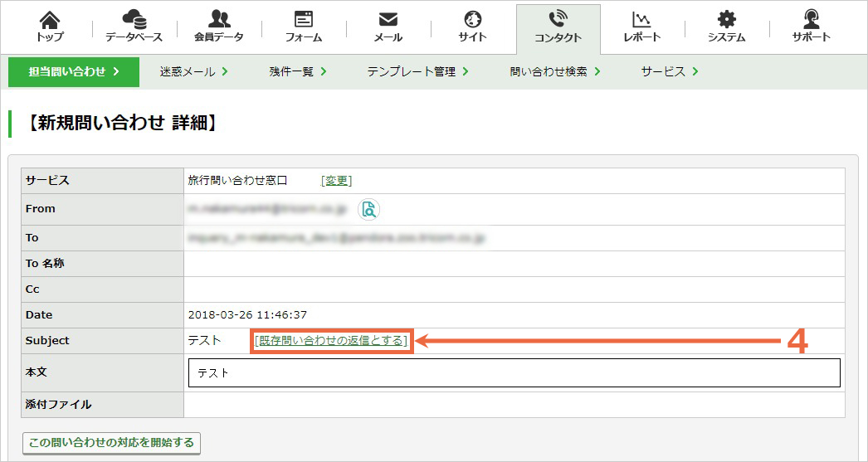The height and width of the screenshot is (462, 868).
Task: Click the blurred To email address
Action: click(336, 238)
